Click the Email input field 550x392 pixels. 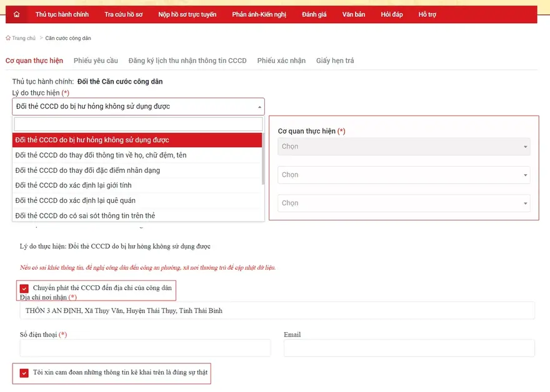coord(409,348)
